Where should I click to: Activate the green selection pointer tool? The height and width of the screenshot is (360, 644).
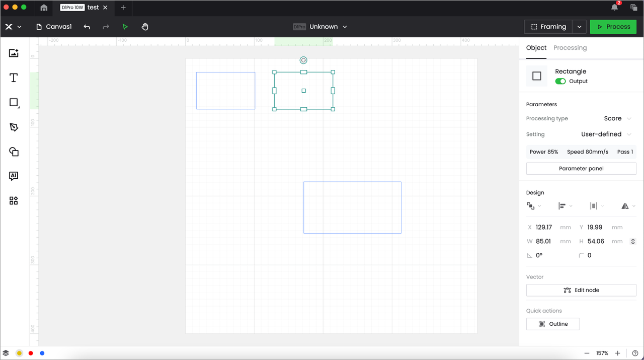pos(125,27)
